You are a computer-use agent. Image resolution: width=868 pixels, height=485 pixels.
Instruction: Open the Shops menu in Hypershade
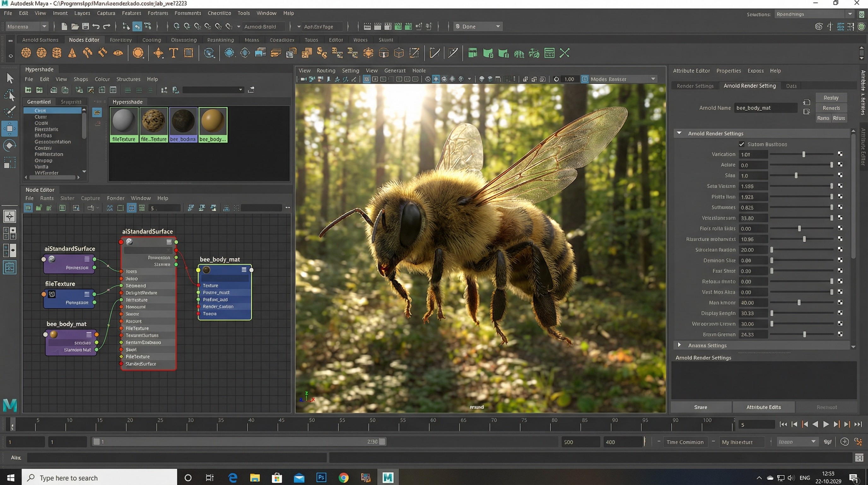[80, 79]
